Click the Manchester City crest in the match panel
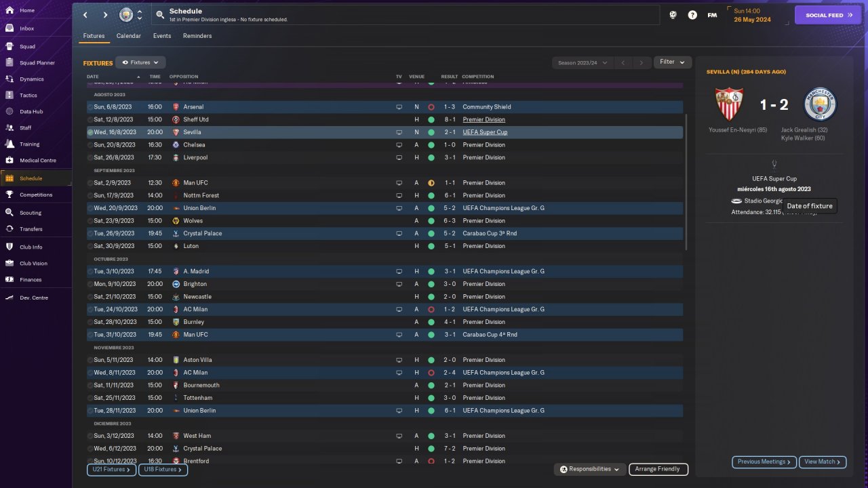 [x=820, y=104]
